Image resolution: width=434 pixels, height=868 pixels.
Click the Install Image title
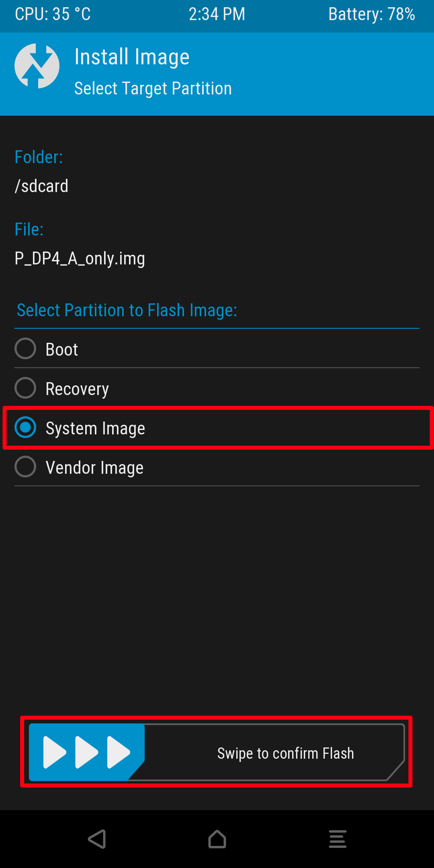click(132, 57)
